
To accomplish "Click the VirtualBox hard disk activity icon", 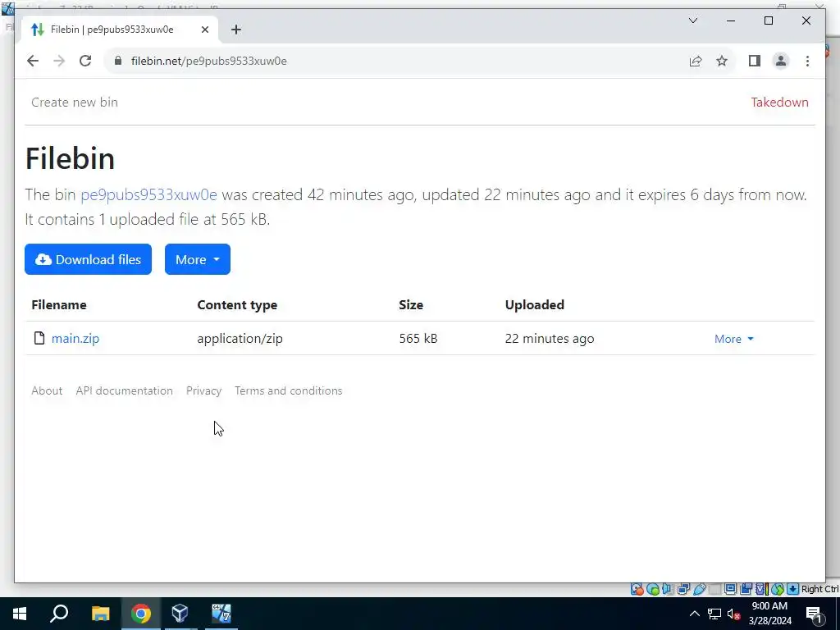I will 637,589.
